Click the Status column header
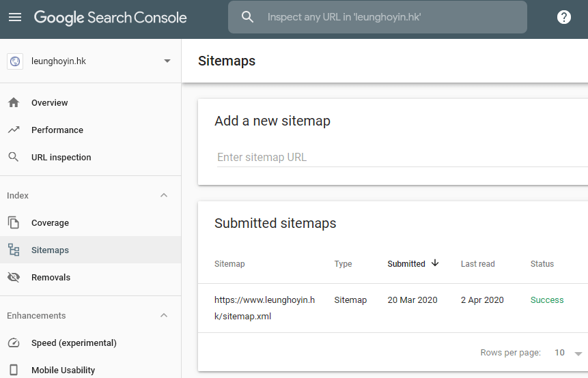Viewport: 588px width, 378px height. click(x=542, y=264)
